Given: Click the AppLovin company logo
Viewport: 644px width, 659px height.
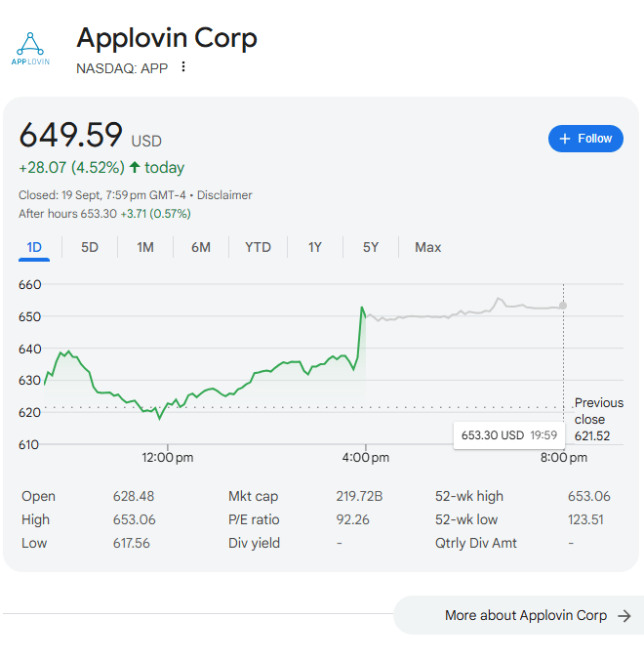Looking at the screenshot, I should pos(29,48).
